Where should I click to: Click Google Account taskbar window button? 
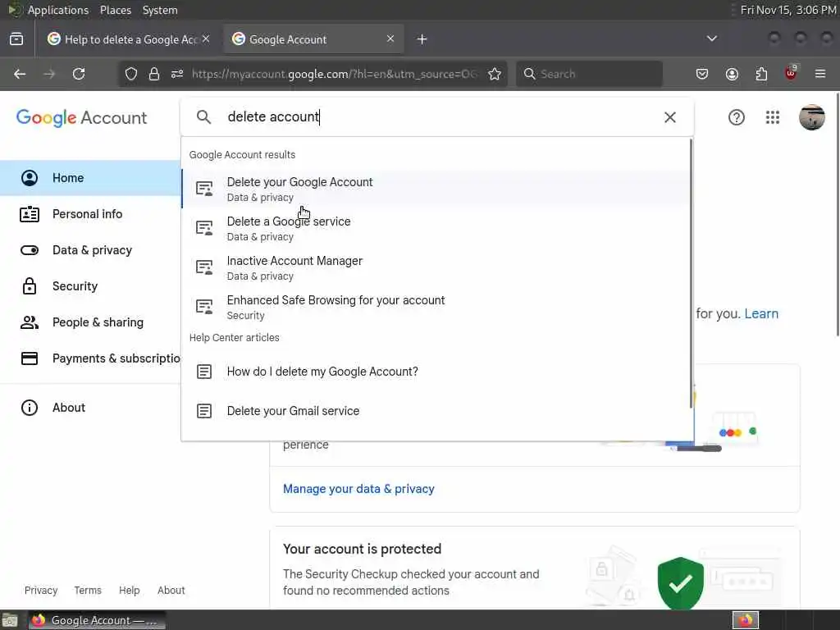coord(97,620)
